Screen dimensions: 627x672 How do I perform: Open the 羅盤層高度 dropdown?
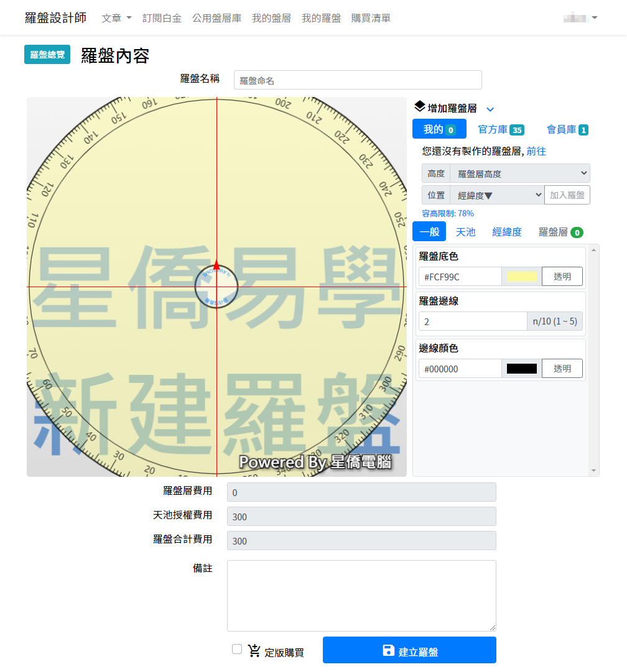(x=521, y=173)
